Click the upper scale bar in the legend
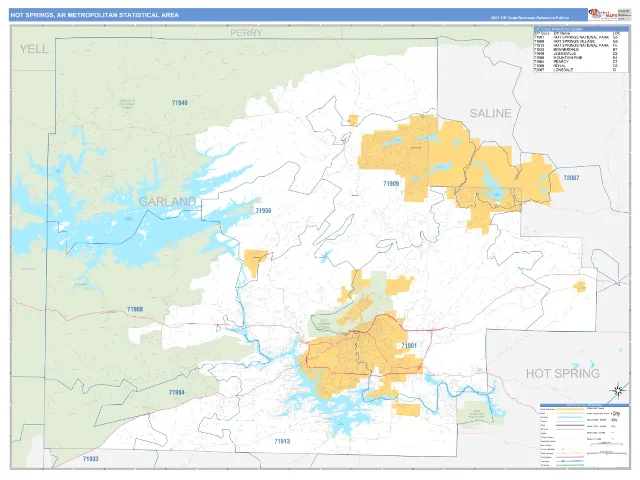The image size is (640, 480). click(607, 444)
